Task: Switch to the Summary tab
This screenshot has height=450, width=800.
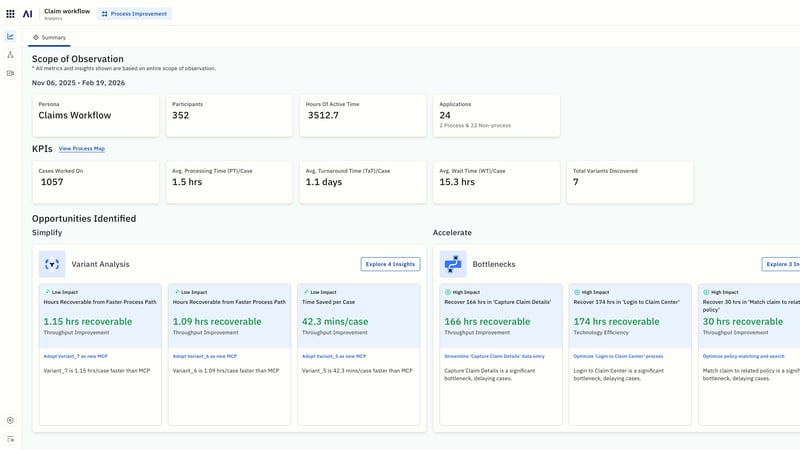Action: pyautogui.click(x=49, y=37)
